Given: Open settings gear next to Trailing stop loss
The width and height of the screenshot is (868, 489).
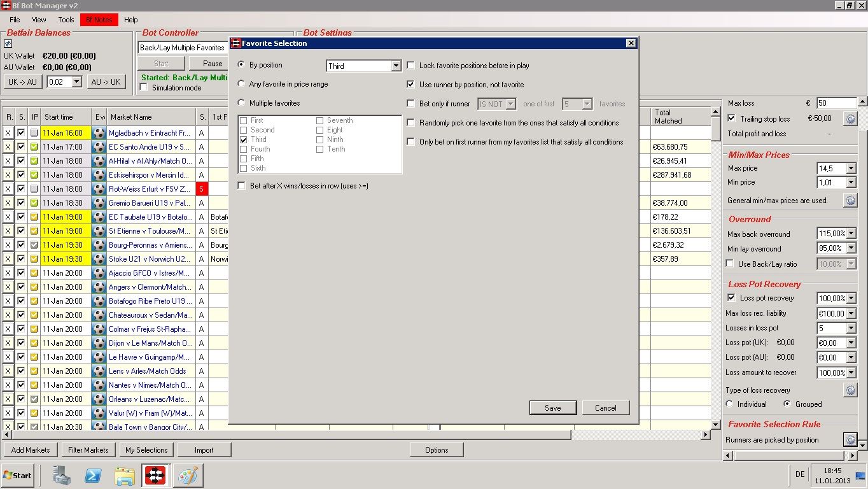Looking at the screenshot, I should pos(850,118).
